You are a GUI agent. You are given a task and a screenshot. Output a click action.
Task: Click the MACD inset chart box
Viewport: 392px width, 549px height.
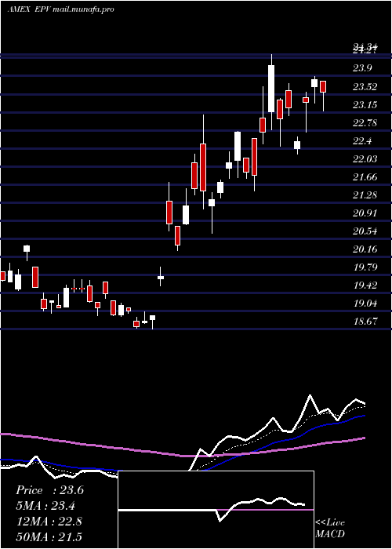coord(216,510)
